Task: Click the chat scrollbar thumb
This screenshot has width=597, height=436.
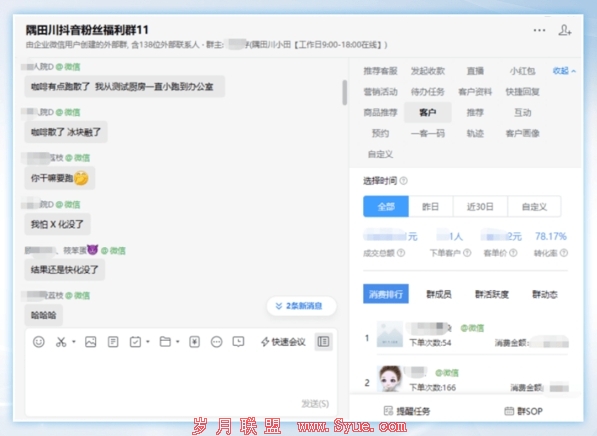Action: tap(344, 93)
